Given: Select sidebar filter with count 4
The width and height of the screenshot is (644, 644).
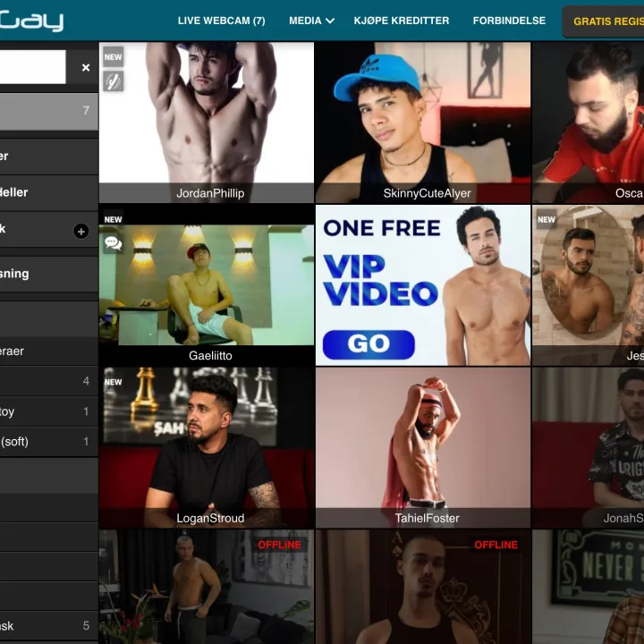Looking at the screenshot, I should pos(49,381).
